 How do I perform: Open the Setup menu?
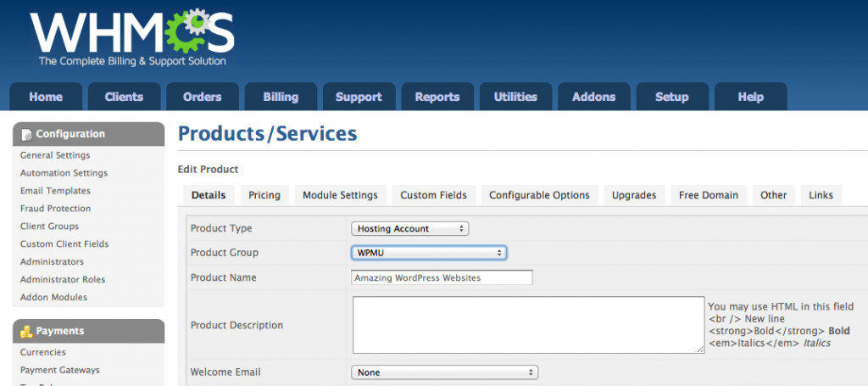672,97
